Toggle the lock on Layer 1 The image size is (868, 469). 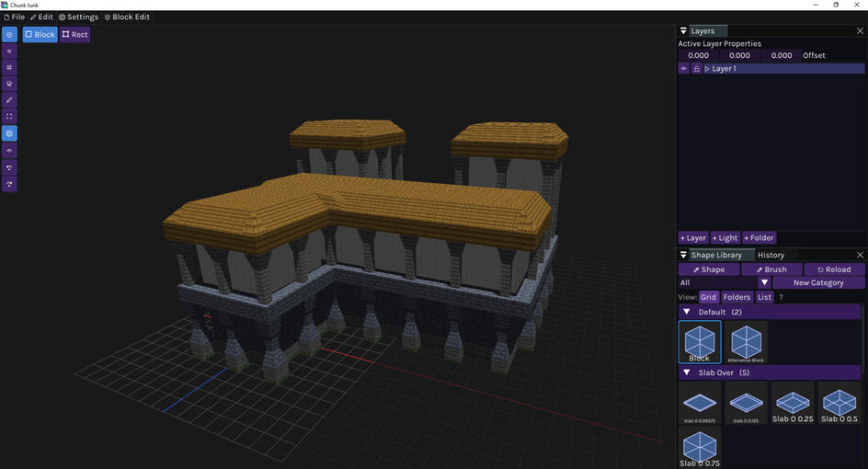696,69
